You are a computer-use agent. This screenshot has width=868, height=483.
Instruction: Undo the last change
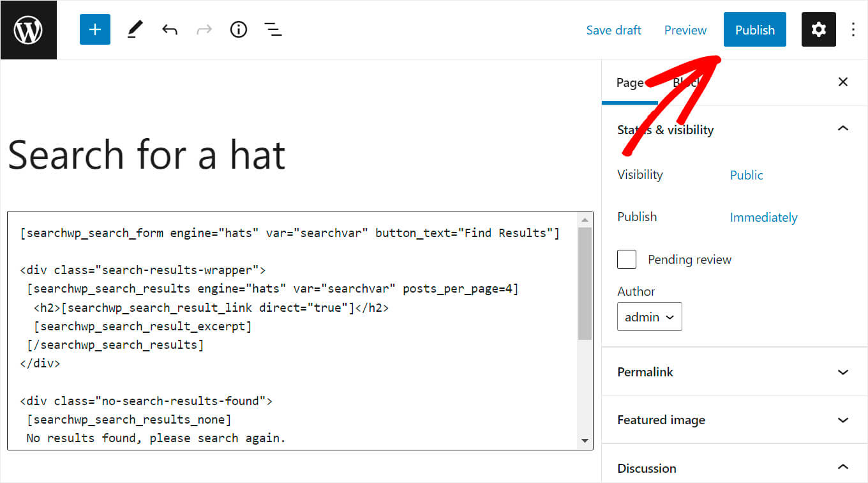point(169,30)
